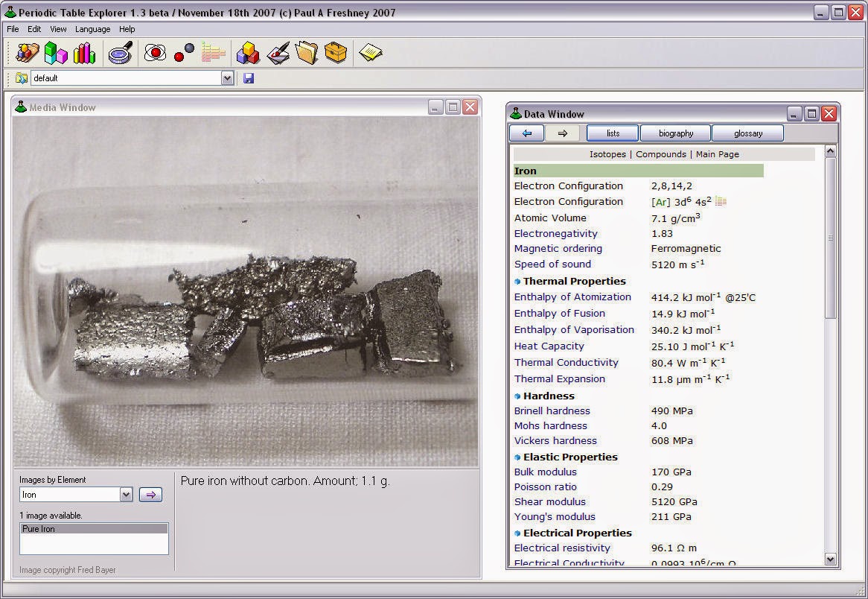This screenshot has width=868, height=599.
Task: Click the bar chart graphs icon
Action: pos(84,53)
